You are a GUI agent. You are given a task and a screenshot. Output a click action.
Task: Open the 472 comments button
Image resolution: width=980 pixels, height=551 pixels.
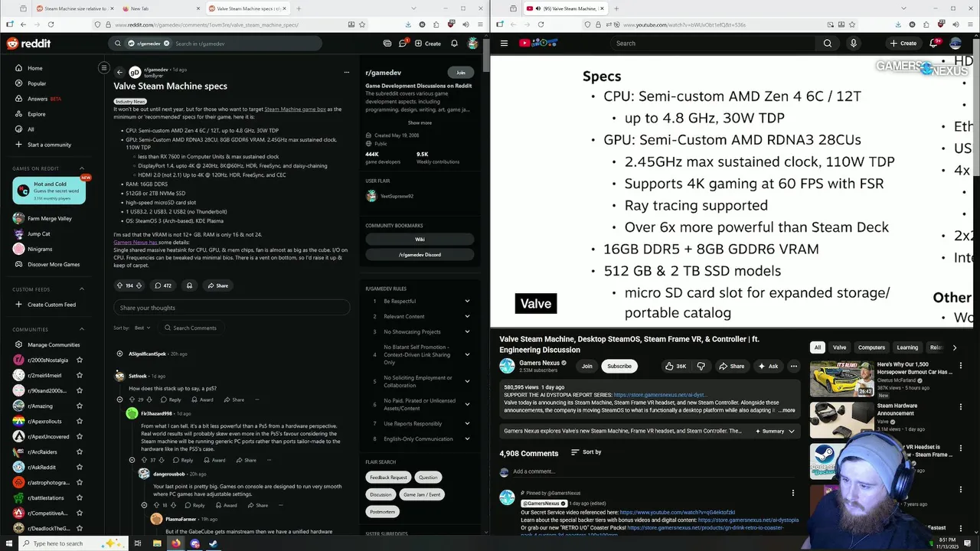(163, 285)
